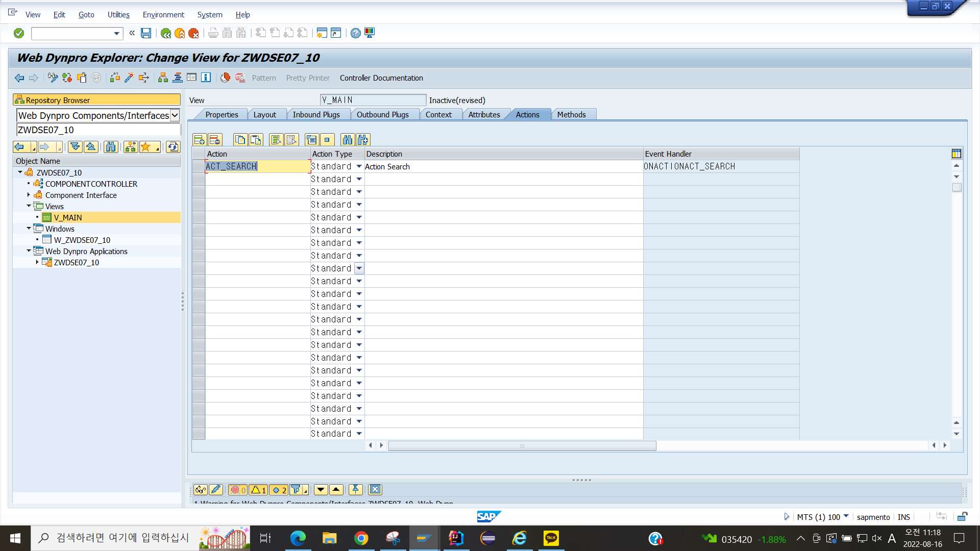Open Help via the question mark icon
This screenshot has height=551, width=980.
[356, 33]
